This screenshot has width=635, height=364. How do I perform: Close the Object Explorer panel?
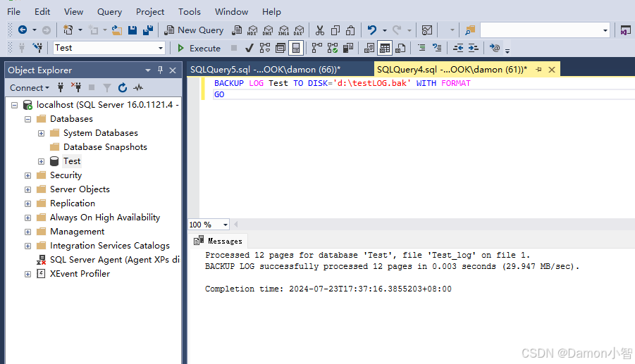pos(173,70)
